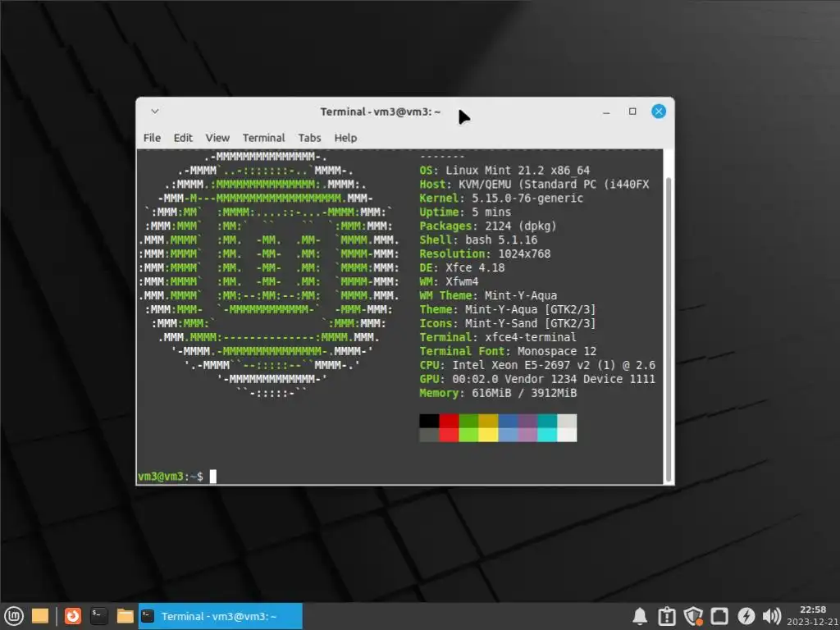Open the volume speaker icon
Viewport: 840px width, 630px height.
(771, 616)
